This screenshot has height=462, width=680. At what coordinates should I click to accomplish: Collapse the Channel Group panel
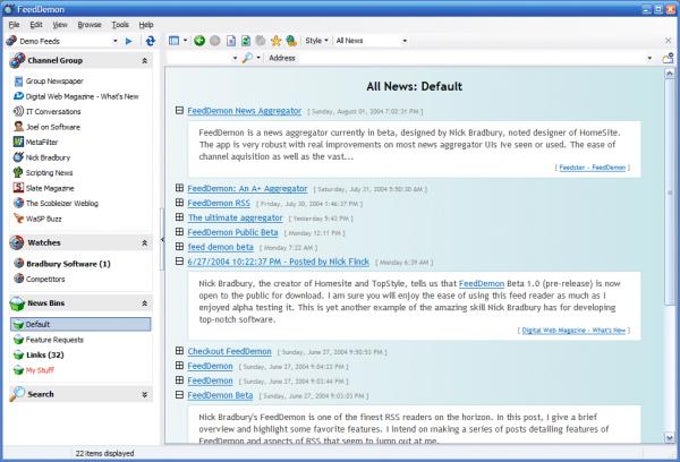click(144, 61)
